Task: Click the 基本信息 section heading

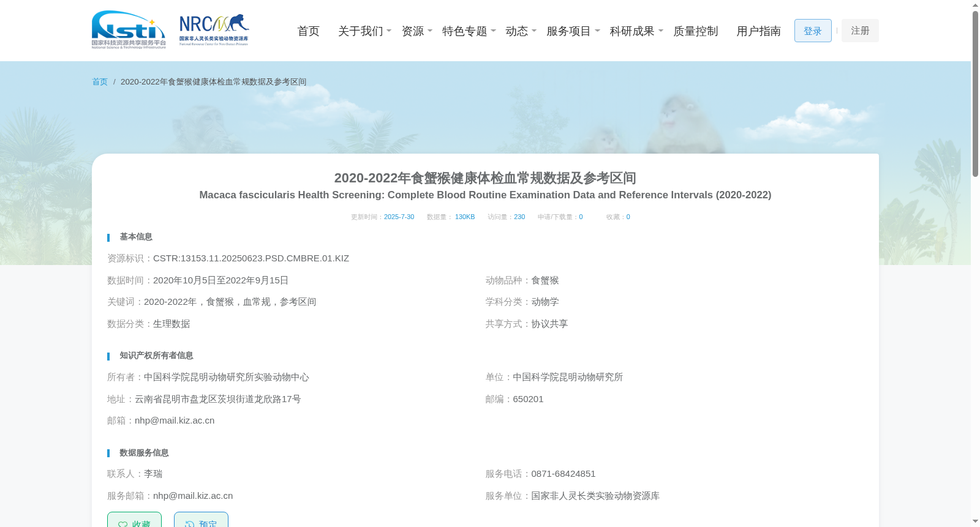Action: click(136, 237)
